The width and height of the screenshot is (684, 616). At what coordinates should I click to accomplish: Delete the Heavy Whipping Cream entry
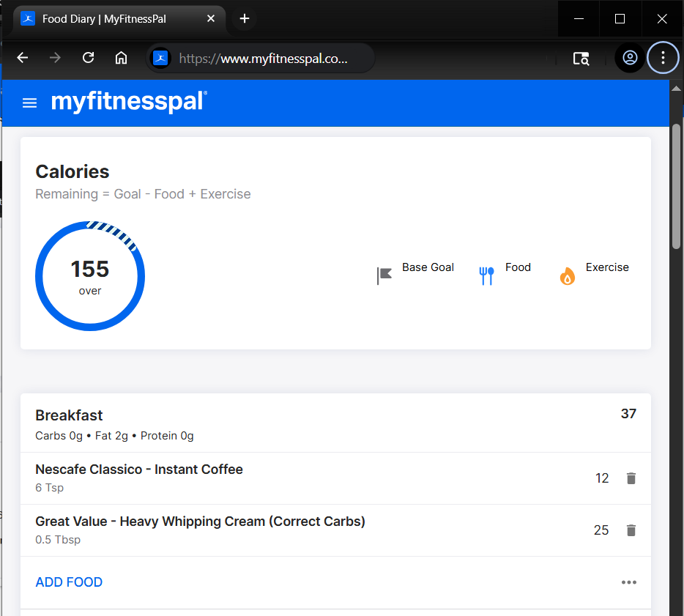coord(631,530)
